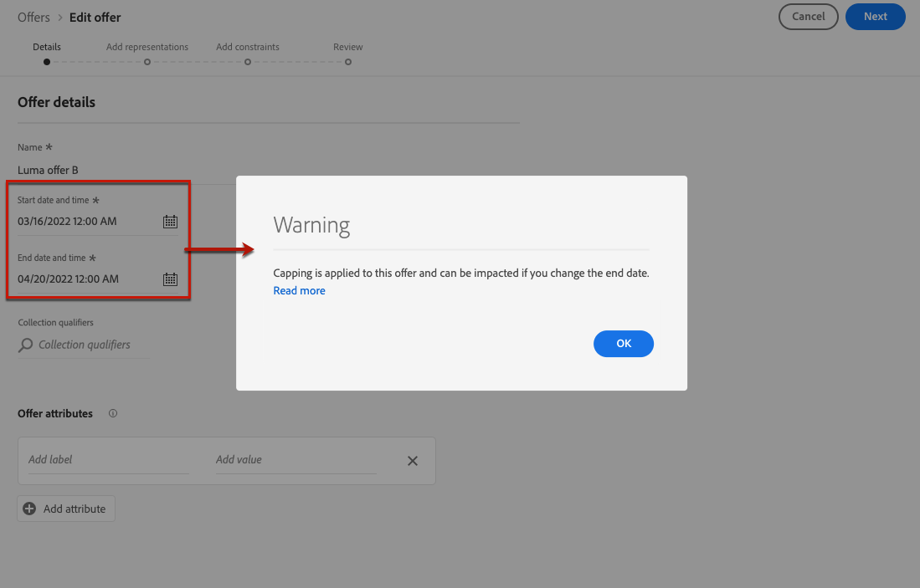Click the End date and time field
The width and height of the screenshot is (920, 588).
point(97,279)
